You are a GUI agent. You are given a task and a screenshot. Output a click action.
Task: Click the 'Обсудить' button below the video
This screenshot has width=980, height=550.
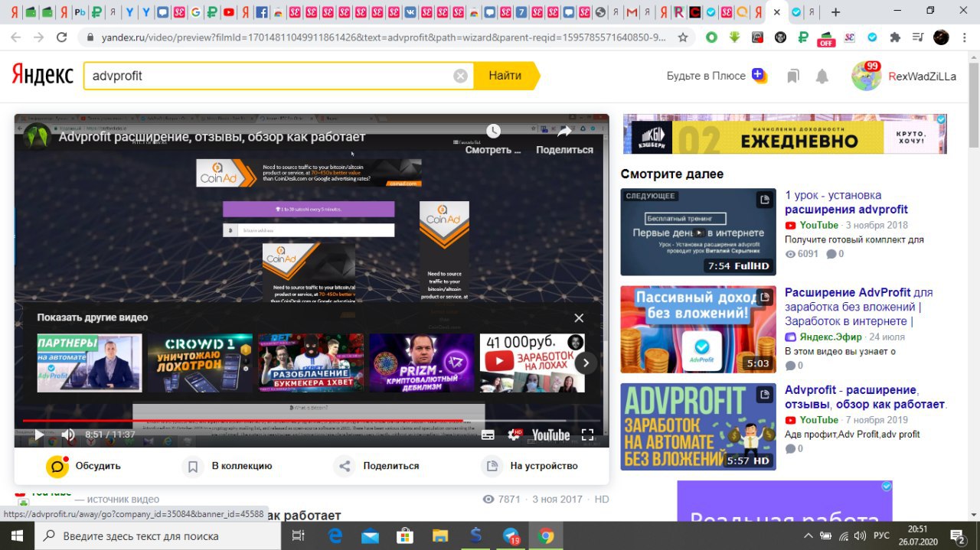pos(83,466)
